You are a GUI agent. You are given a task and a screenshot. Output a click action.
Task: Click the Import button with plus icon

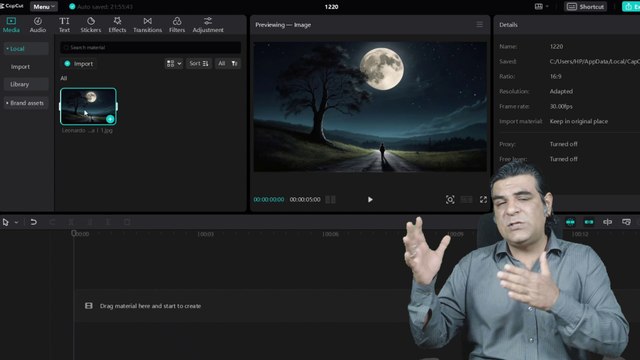79,64
